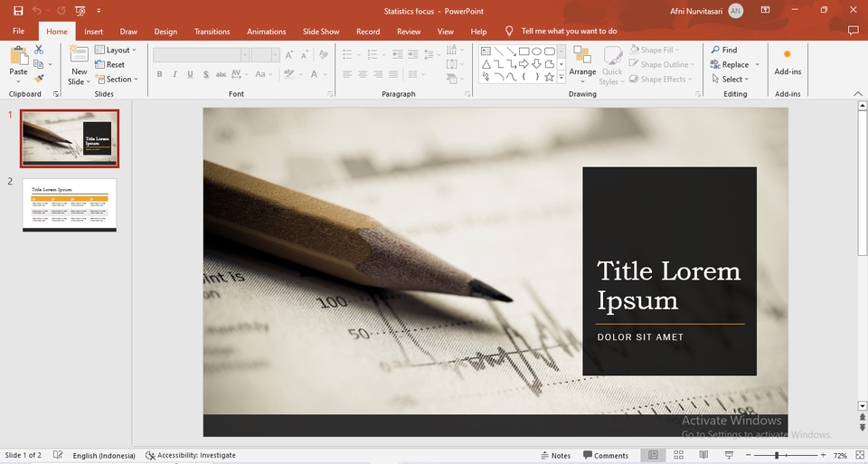This screenshot has height=464, width=868.
Task: Toggle text Shadow formatting
Action: coord(206,74)
